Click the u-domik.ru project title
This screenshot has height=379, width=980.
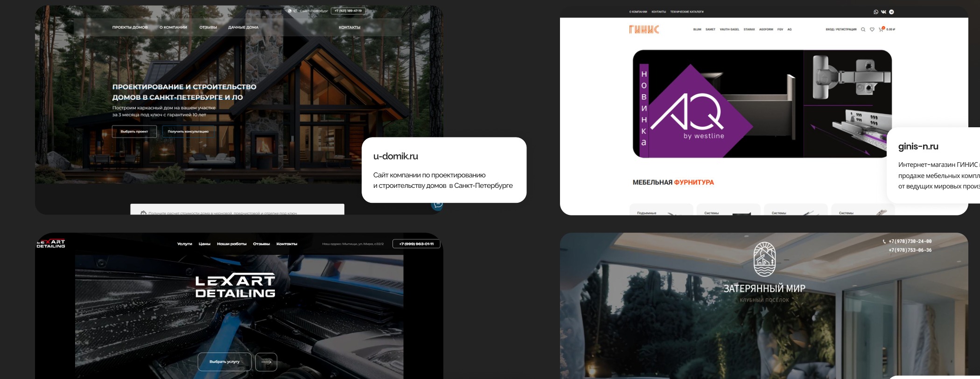[x=396, y=156]
